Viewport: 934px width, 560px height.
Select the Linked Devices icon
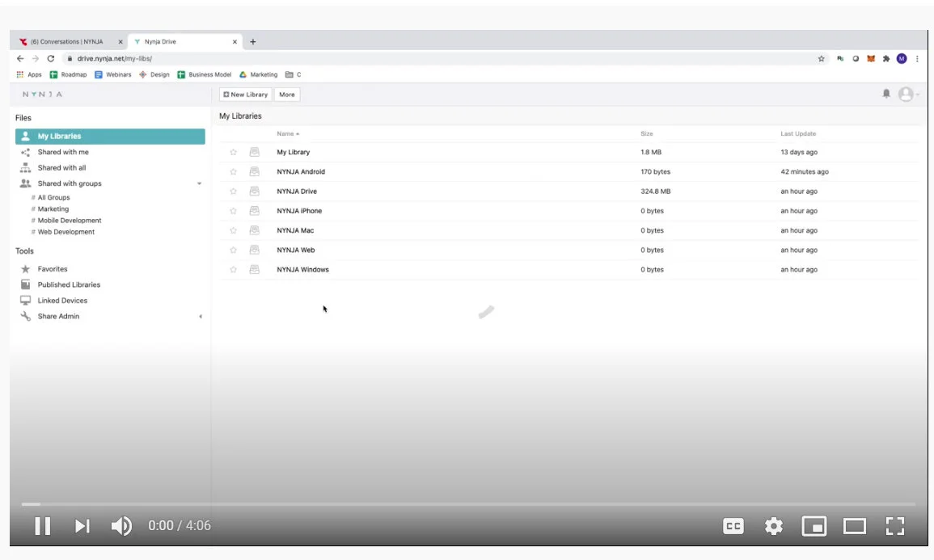26,300
